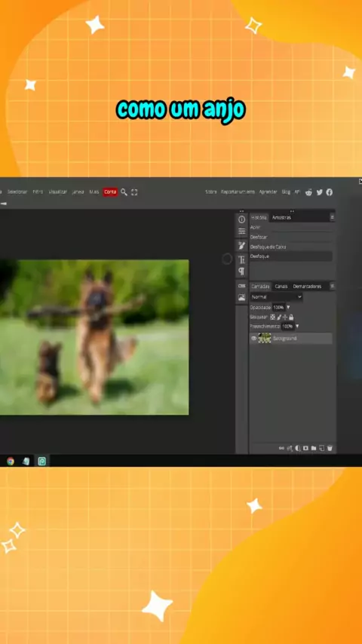Image resolution: width=362 pixels, height=644 pixels.
Task: Create a new folder in layers
Action: pos(314,448)
